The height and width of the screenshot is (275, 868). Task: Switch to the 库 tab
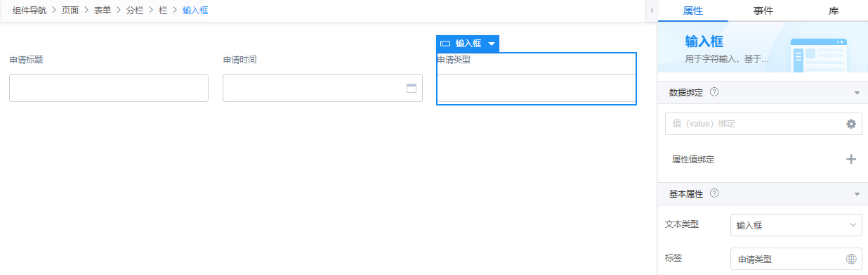pyautogui.click(x=834, y=11)
